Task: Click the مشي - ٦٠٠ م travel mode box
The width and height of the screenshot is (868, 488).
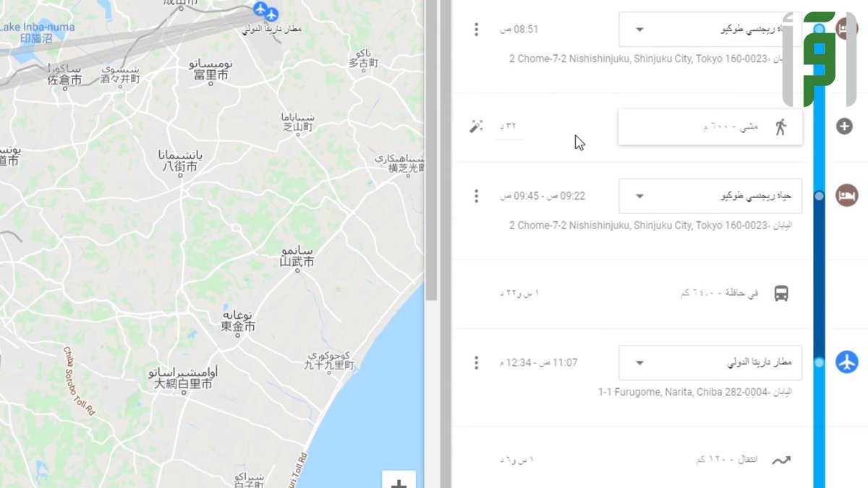Action: point(710,127)
